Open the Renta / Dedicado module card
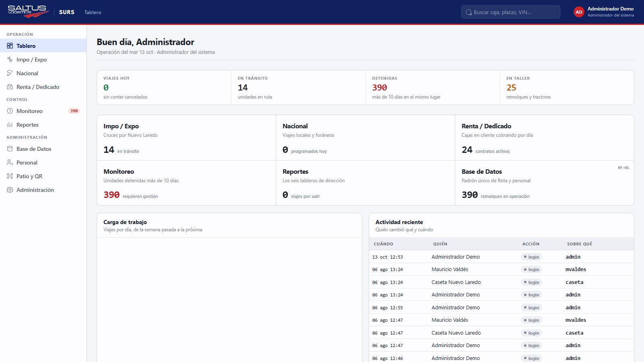Screen dimensions: 644x362 click(545, 138)
